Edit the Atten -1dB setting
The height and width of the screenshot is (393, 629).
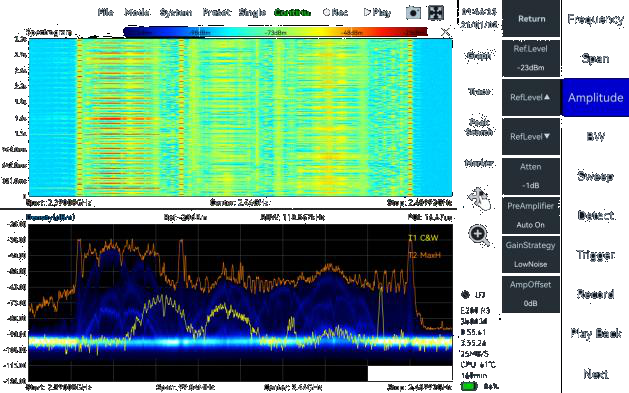point(531,176)
